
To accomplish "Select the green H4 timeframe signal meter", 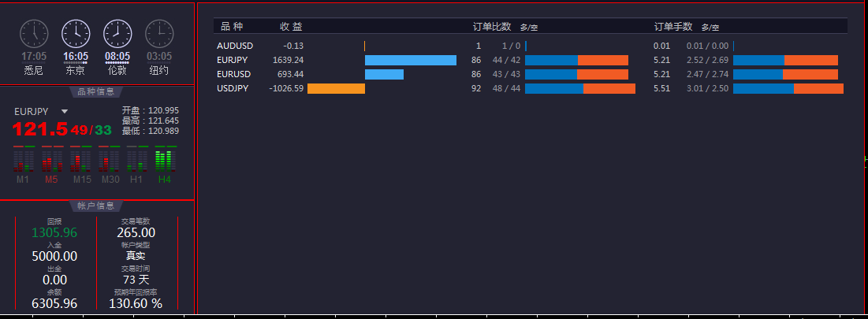I will (x=165, y=160).
